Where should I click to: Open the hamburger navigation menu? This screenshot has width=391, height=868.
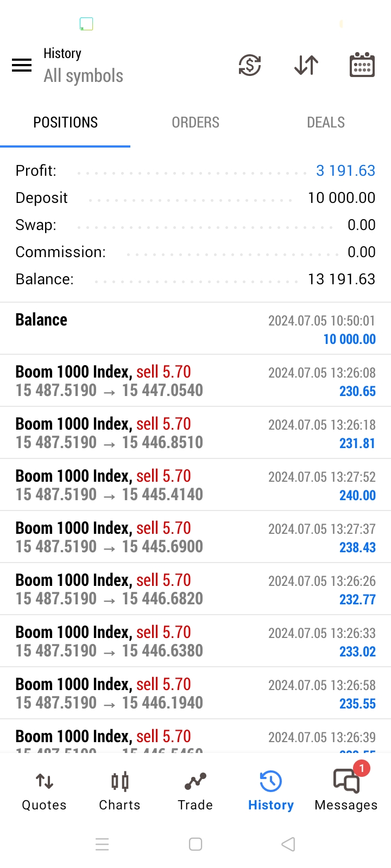(22, 66)
